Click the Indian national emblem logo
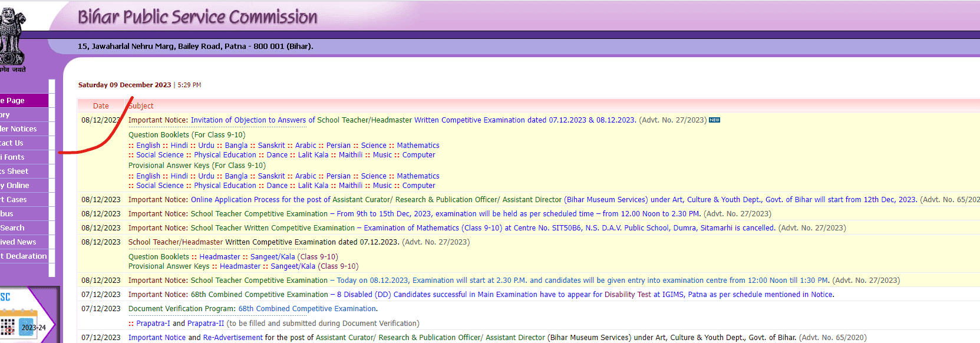Screen dimensions: 980x343 coord(12,37)
